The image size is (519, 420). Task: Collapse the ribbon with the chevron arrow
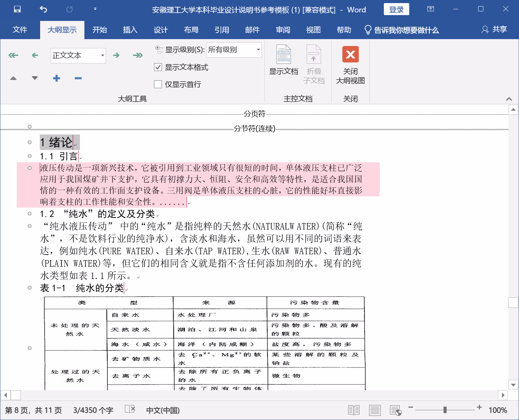(509, 99)
